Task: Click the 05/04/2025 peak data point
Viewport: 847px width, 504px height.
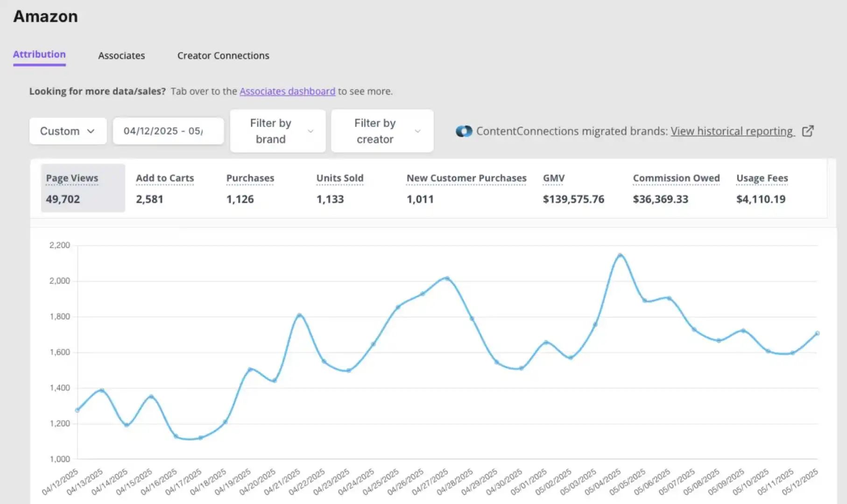Action: (620, 255)
